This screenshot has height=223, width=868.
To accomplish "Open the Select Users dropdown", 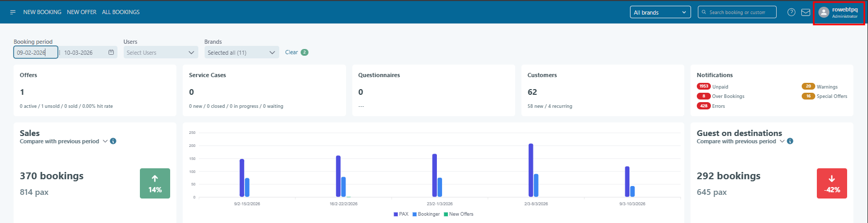I will point(161,53).
